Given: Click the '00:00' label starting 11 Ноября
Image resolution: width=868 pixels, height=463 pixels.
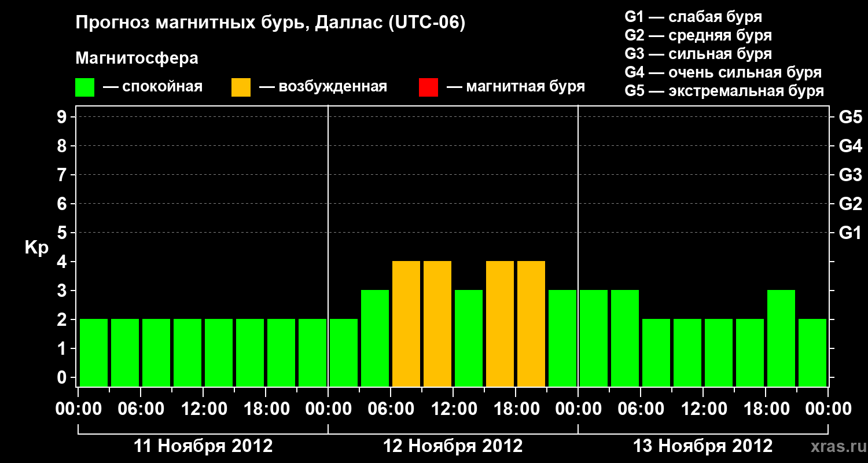Looking at the screenshot, I should (78, 409).
